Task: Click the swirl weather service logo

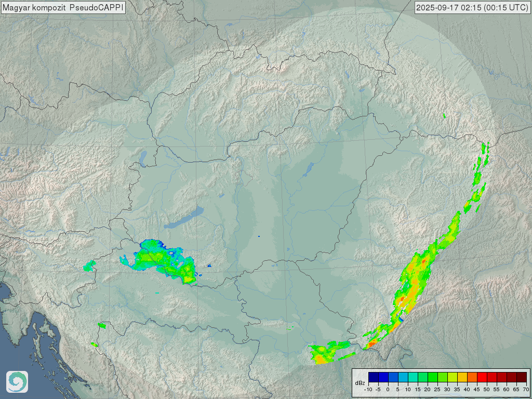Action: tap(17, 382)
